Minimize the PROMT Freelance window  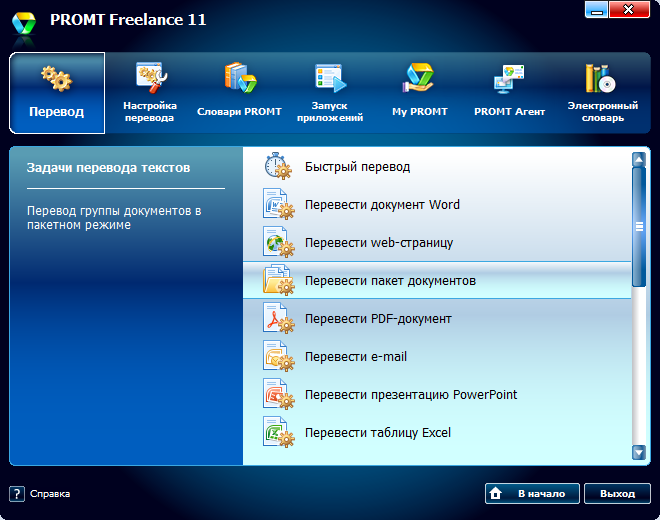pos(596,10)
